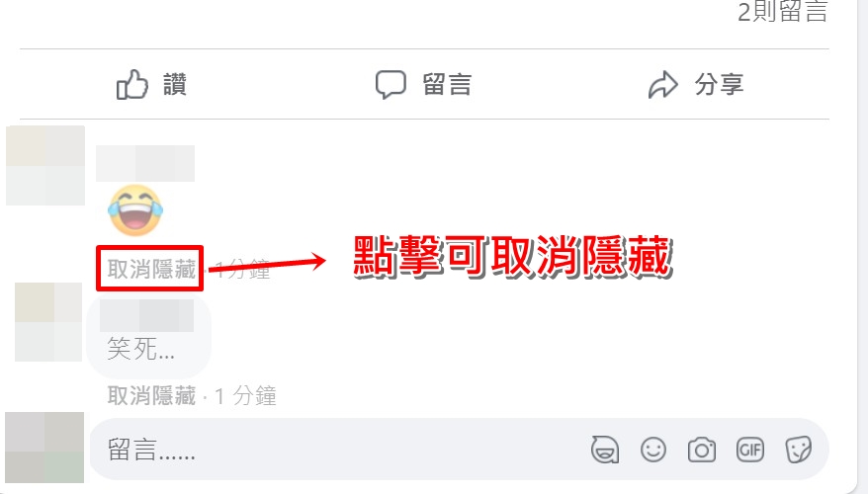Click 取消隱藏 under the 笑死 comment
Viewport: 868px width, 494px height.
[151, 396]
